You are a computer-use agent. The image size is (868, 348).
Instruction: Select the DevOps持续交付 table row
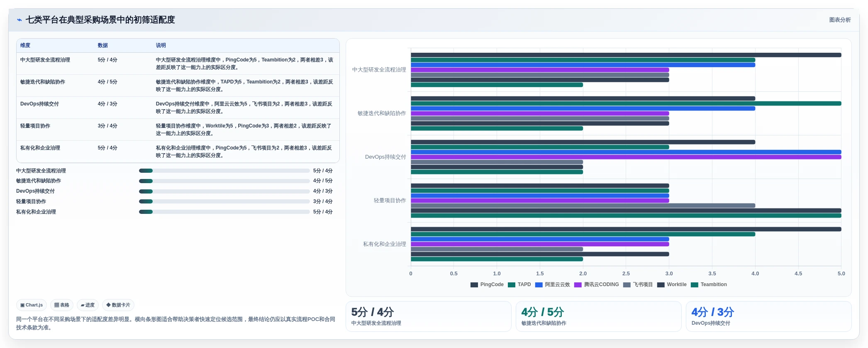coord(178,108)
